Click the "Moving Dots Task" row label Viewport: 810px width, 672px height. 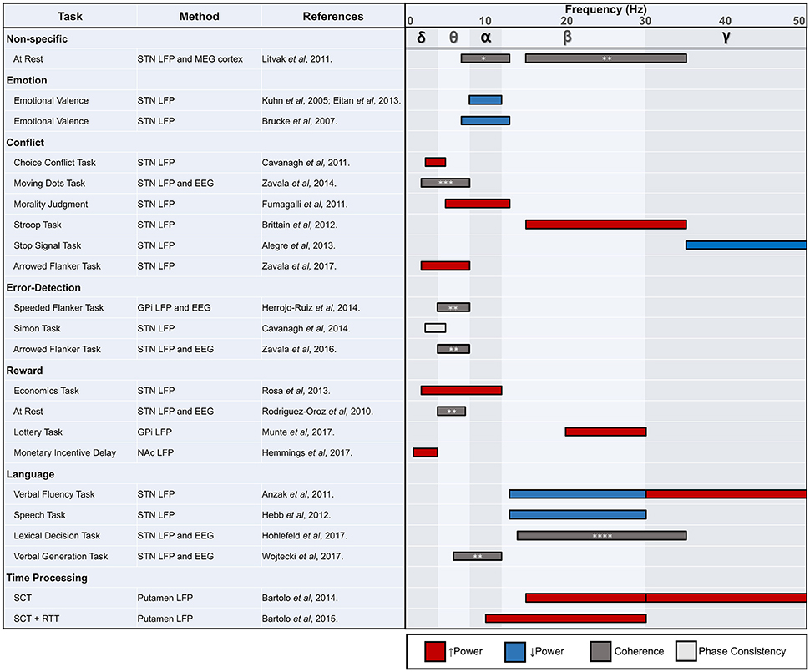point(49,184)
